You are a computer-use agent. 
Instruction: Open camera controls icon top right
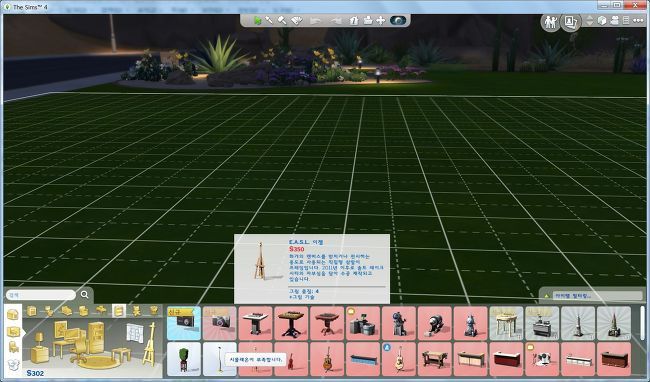(x=615, y=20)
